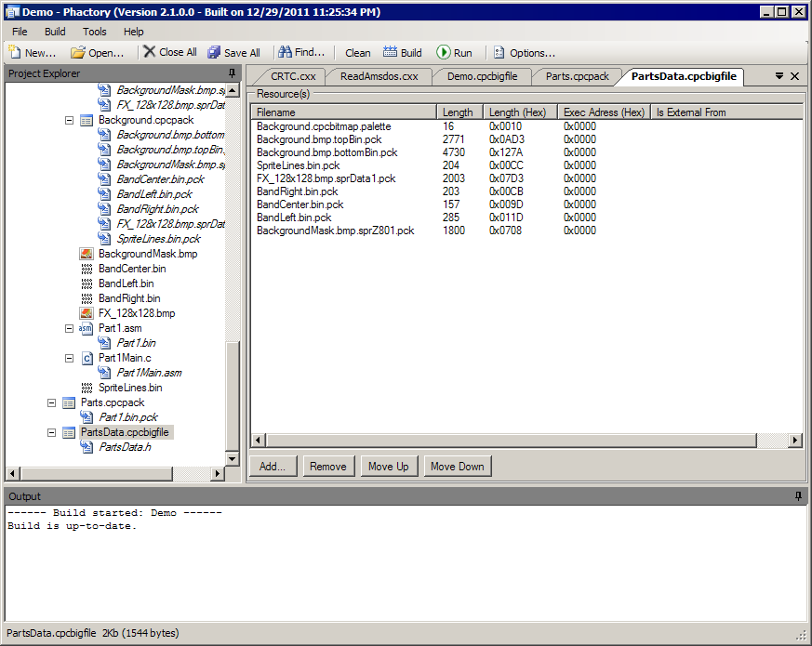Sort by the Length (Hex) column header
812x646 pixels.
[x=520, y=112]
